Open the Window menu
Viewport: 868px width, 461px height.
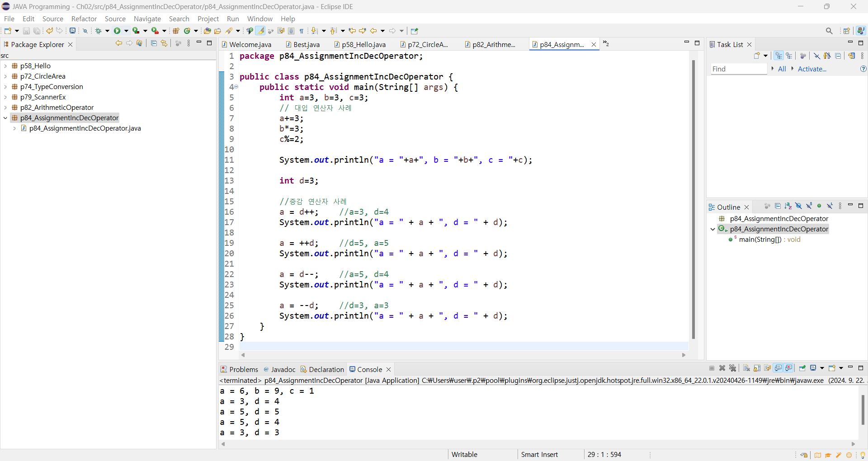click(x=260, y=19)
